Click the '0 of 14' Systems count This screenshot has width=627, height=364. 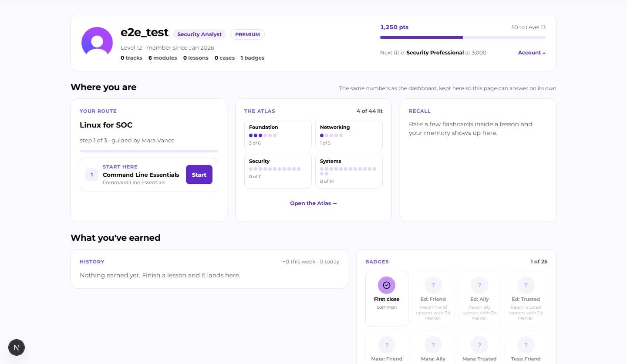tap(327, 181)
